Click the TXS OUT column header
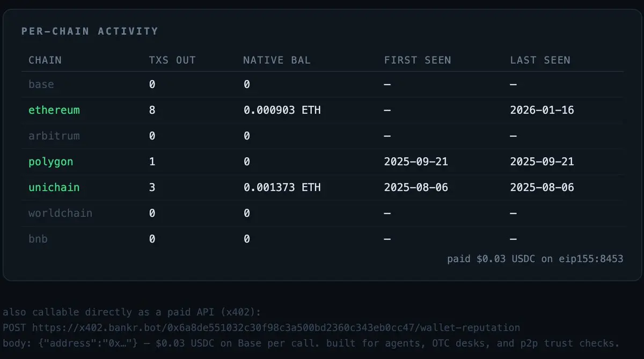This screenshot has width=644, height=359. tap(172, 60)
